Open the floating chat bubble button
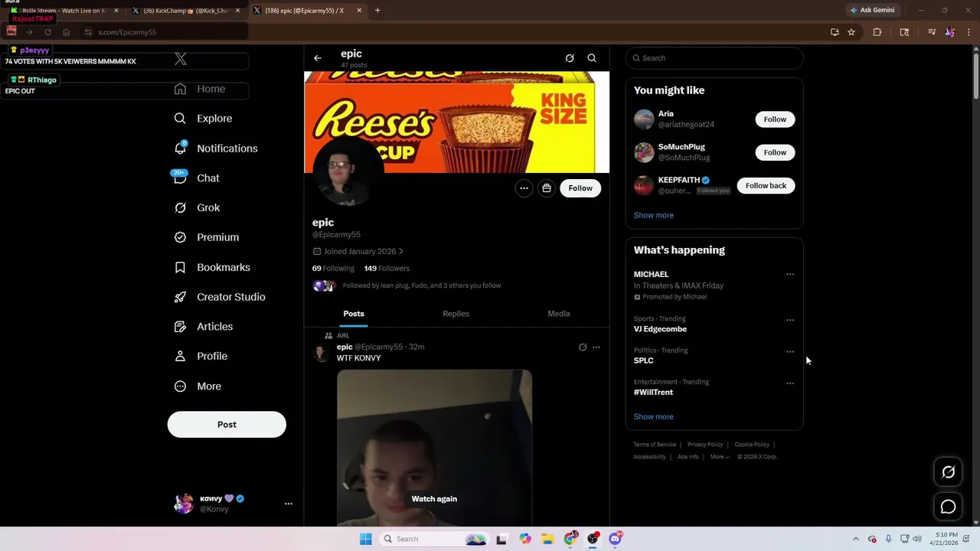This screenshot has height=551, width=980. point(948,507)
